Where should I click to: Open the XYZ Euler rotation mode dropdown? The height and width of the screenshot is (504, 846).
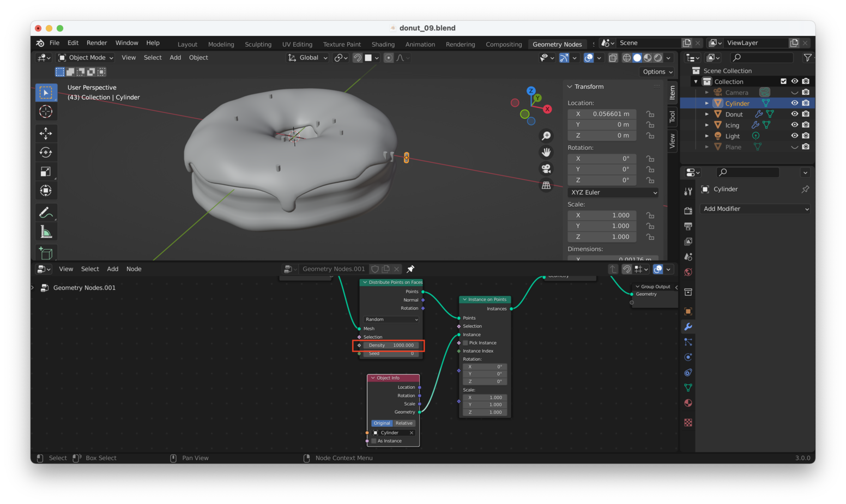point(613,192)
